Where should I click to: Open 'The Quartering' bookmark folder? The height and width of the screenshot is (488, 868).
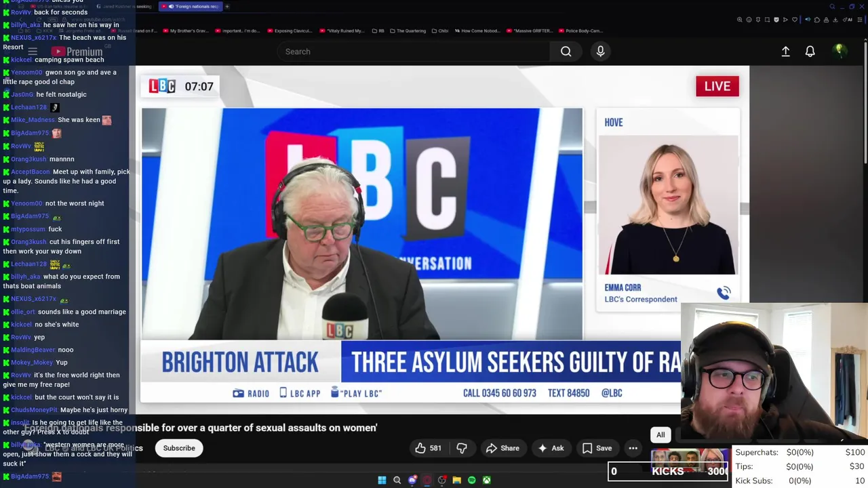click(x=408, y=30)
